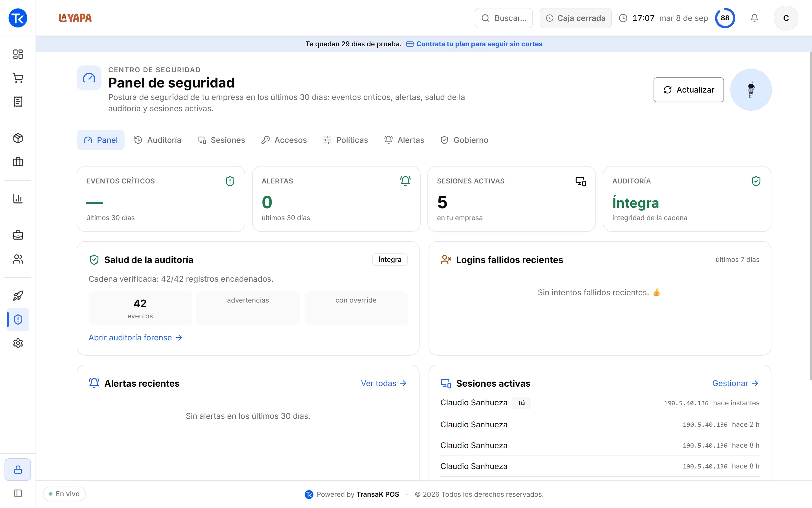Click the Buscar search field

point(504,18)
